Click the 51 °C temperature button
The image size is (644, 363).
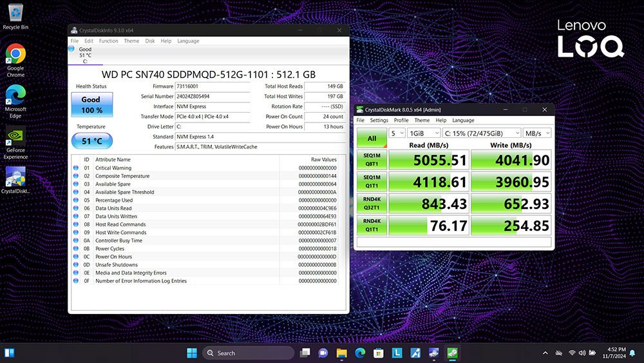pyautogui.click(x=92, y=141)
